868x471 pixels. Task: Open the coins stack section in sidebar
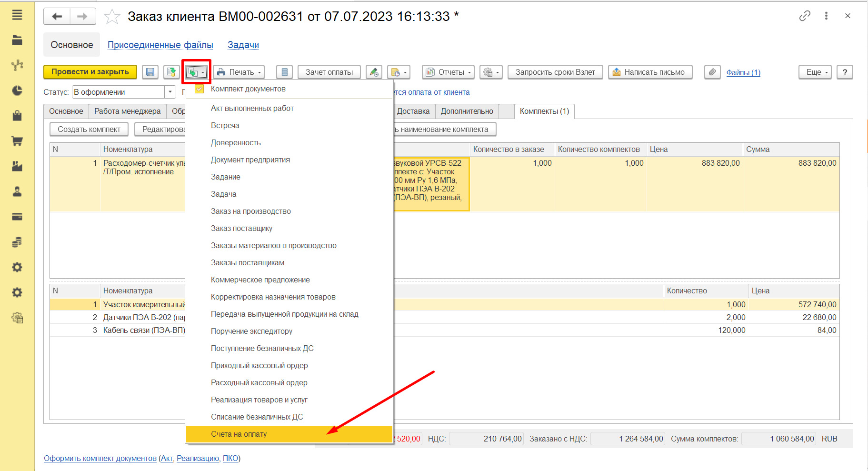click(x=17, y=242)
